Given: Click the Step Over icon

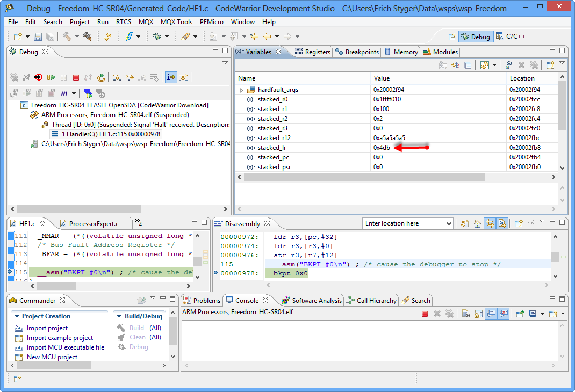Looking at the screenshot, I should click(130, 78).
